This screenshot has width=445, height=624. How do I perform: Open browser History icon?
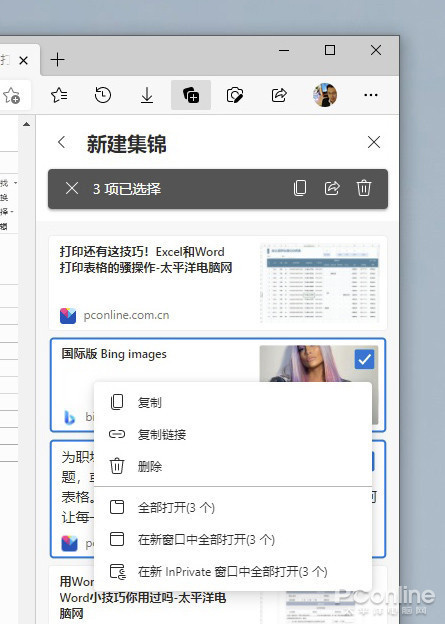pos(103,95)
